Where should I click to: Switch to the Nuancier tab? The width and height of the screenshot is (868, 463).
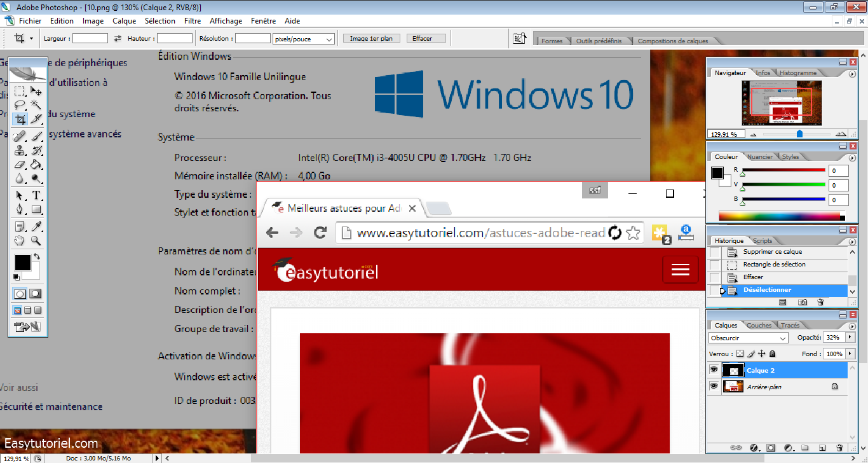760,157
